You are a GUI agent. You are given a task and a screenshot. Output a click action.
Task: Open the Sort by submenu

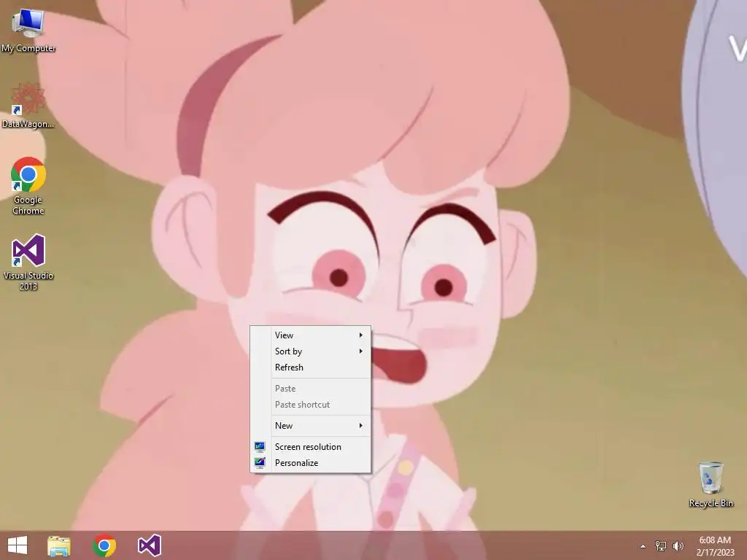[x=310, y=351]
